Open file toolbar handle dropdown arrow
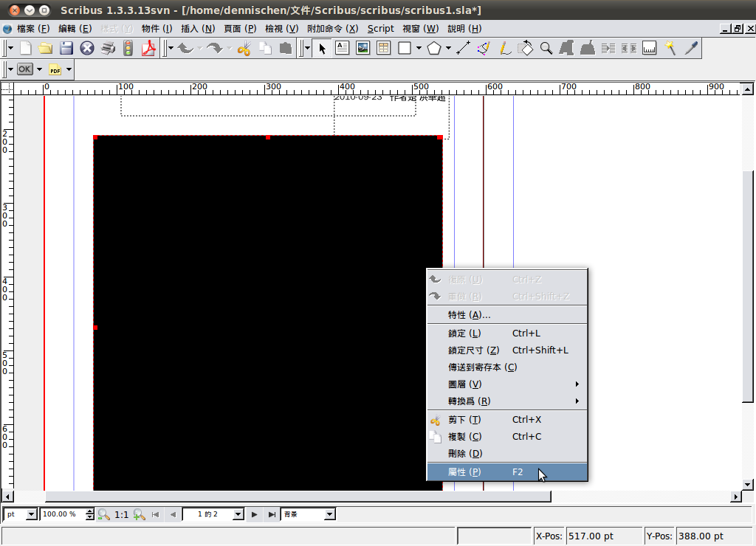Image resolution: width=756 pixels, height=546 pixels. point(10,48)
